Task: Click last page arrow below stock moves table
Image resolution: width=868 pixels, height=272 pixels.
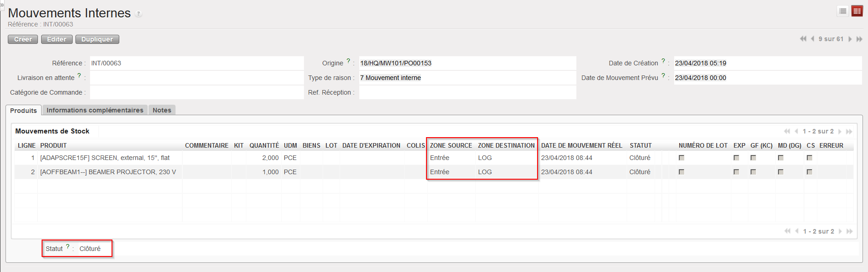Action: (x=849, y=231)
